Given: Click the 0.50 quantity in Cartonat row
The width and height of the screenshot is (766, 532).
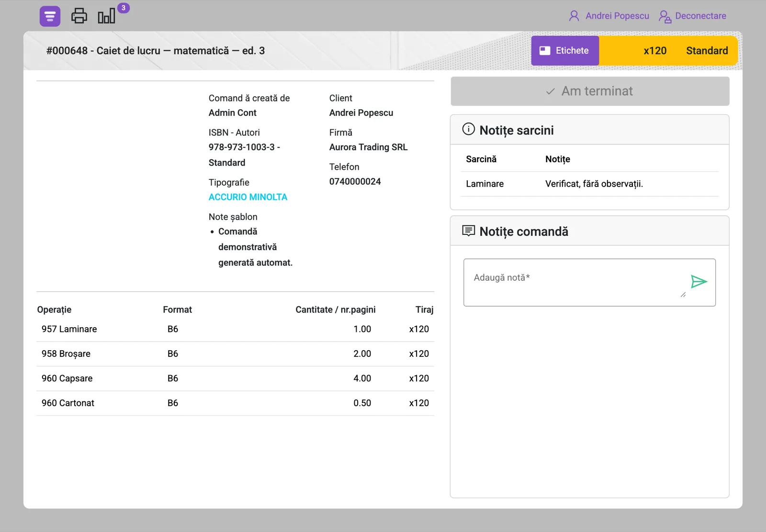Looking at the screenshot, I should pyautogui.click(x=362, y=403).
